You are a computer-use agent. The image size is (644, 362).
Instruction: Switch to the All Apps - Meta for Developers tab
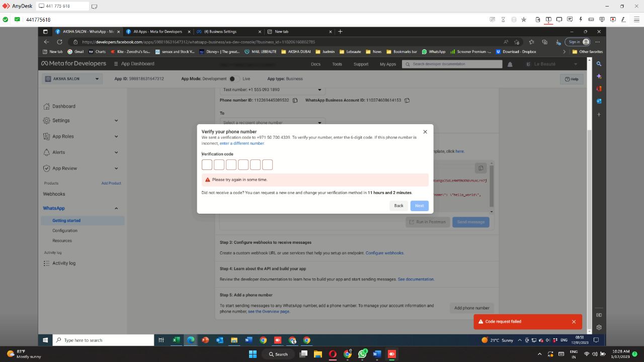pos(157,31)
